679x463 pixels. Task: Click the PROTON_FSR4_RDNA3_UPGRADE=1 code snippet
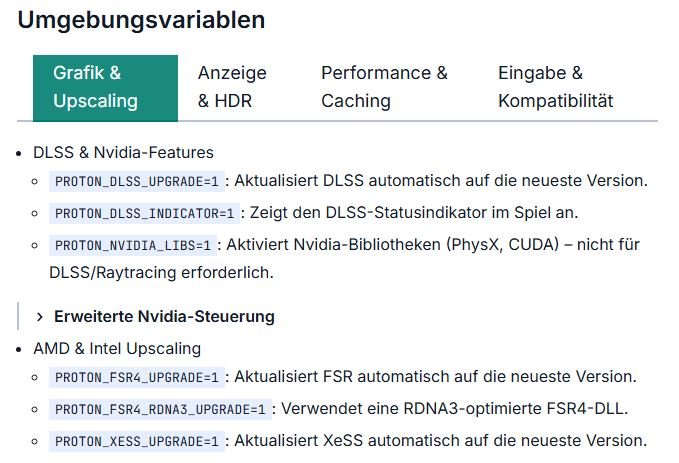pos(160,409)
